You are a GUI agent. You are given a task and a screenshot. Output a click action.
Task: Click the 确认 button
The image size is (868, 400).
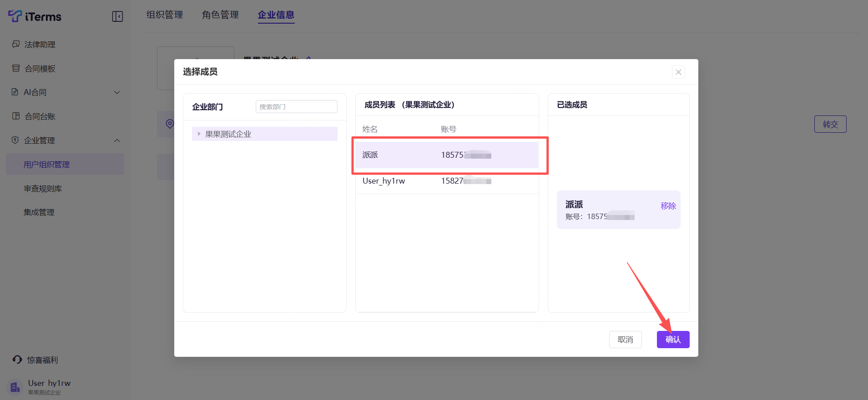point(673,340)
